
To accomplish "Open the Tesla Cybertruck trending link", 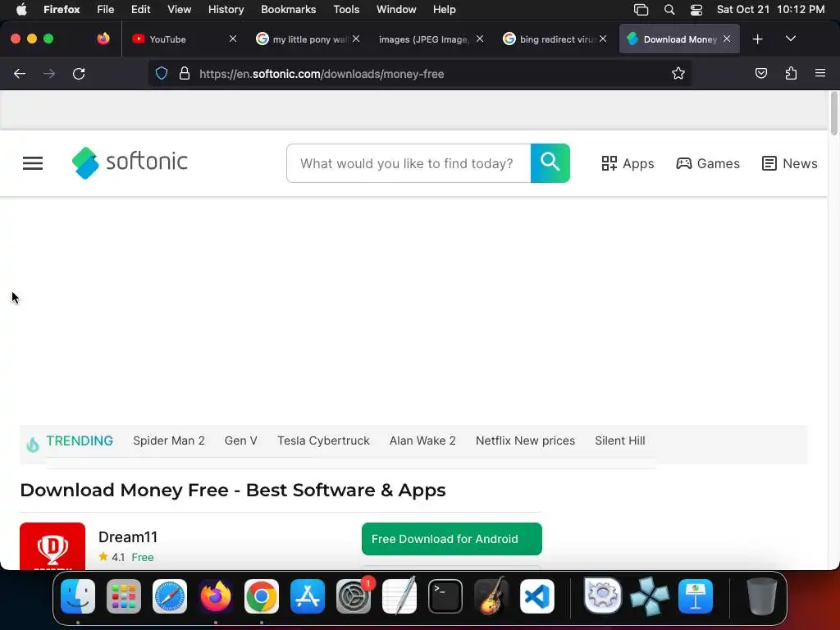I will 323,441.
